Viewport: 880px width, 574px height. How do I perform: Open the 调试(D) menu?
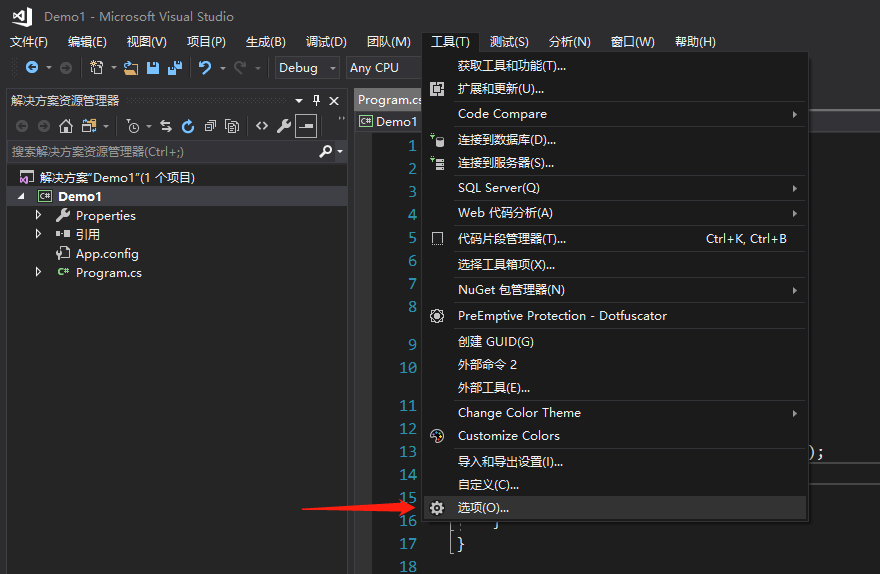click(x=326, y=42)
